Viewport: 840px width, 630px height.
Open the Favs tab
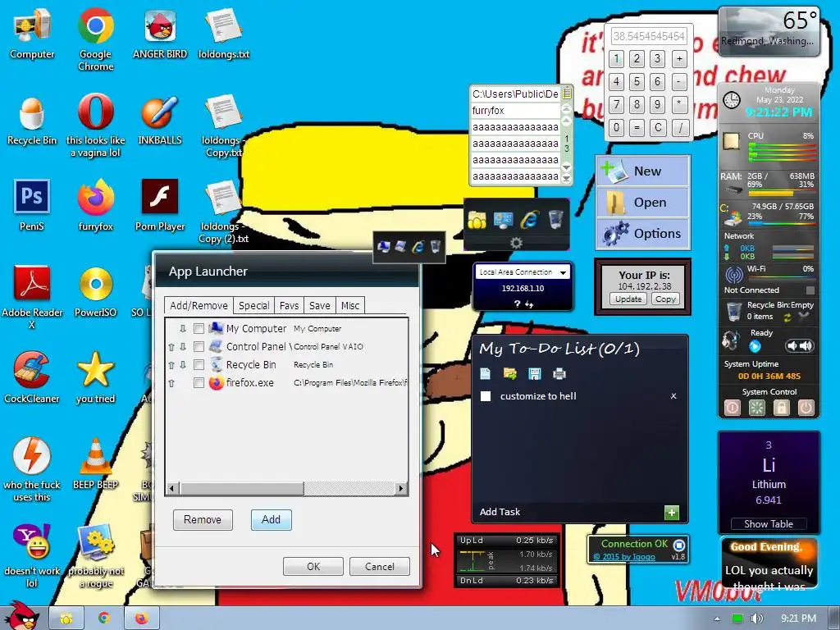289,305
